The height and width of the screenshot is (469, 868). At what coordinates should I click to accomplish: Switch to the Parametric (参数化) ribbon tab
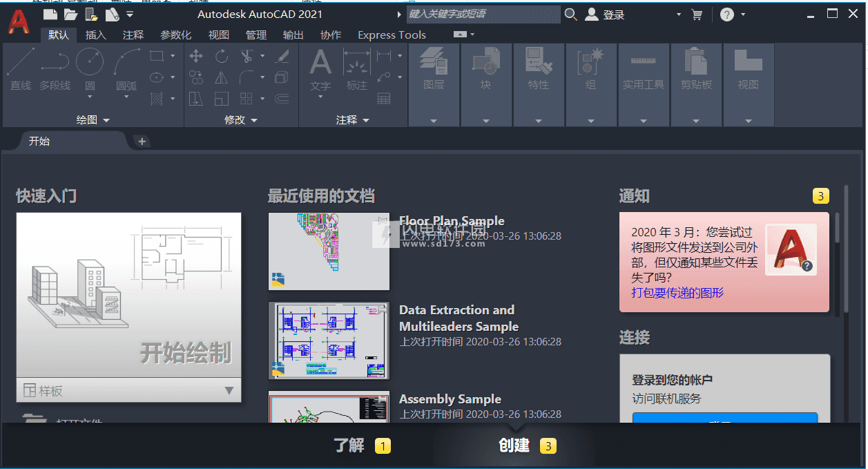click(175, 35)
